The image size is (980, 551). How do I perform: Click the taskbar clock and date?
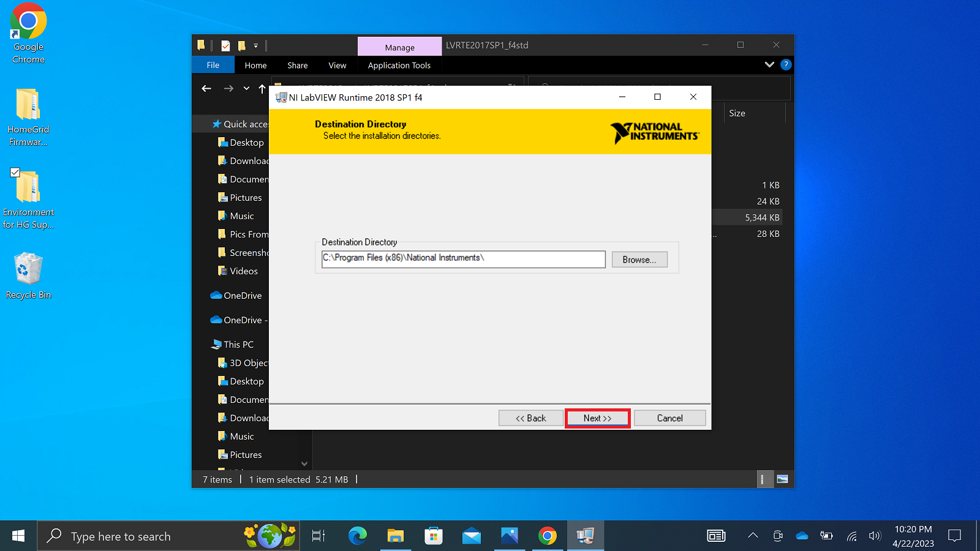913,536
